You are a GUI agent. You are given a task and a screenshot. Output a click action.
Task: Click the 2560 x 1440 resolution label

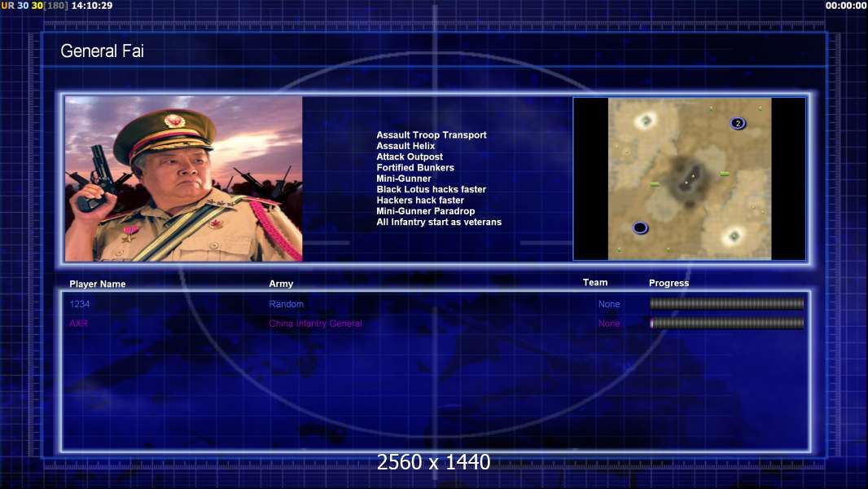[433, 462]
